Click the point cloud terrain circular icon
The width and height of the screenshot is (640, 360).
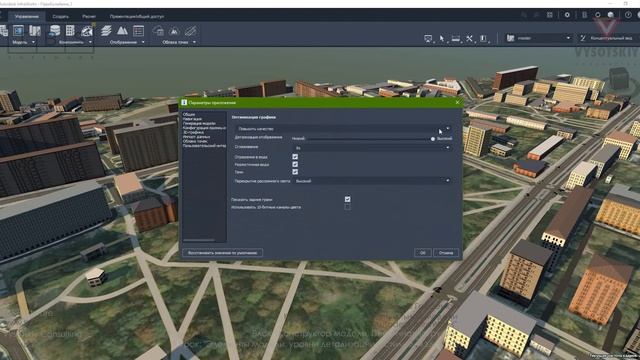coord(174,31)
